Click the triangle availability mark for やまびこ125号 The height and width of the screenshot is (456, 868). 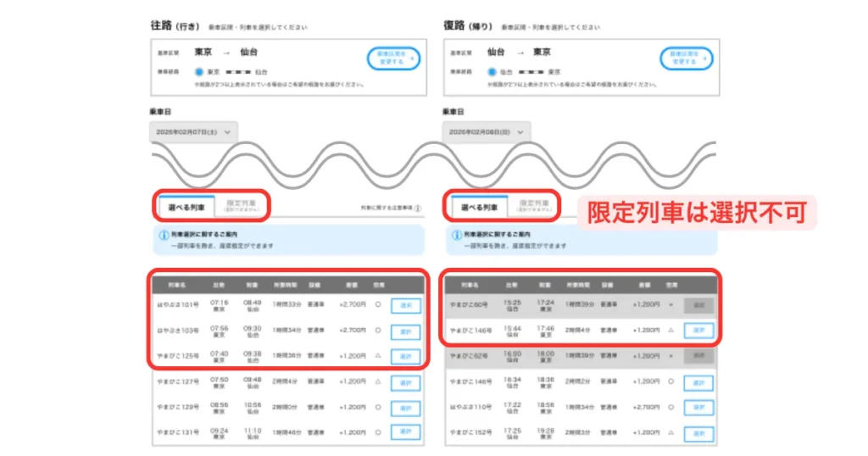378,356
